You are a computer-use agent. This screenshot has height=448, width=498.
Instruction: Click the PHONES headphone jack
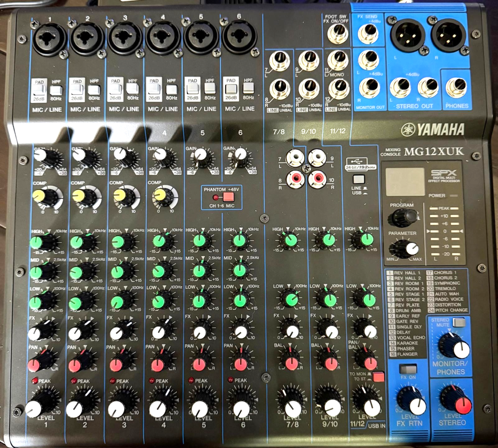(x=456, y=88)
